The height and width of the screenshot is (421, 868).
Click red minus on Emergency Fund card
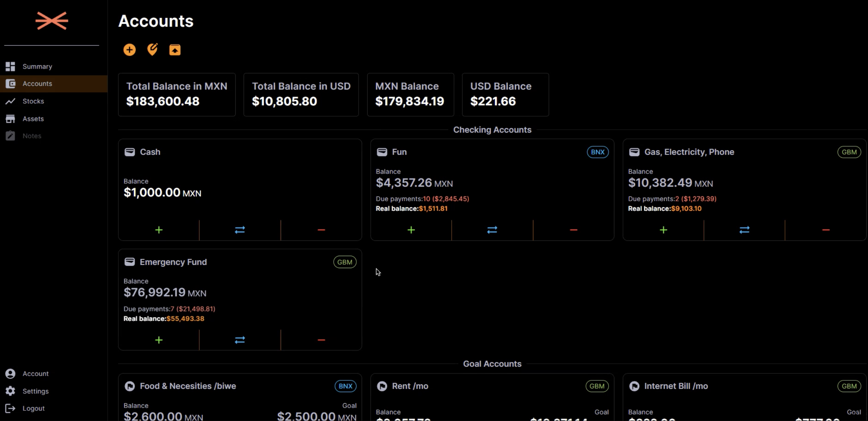321,340
